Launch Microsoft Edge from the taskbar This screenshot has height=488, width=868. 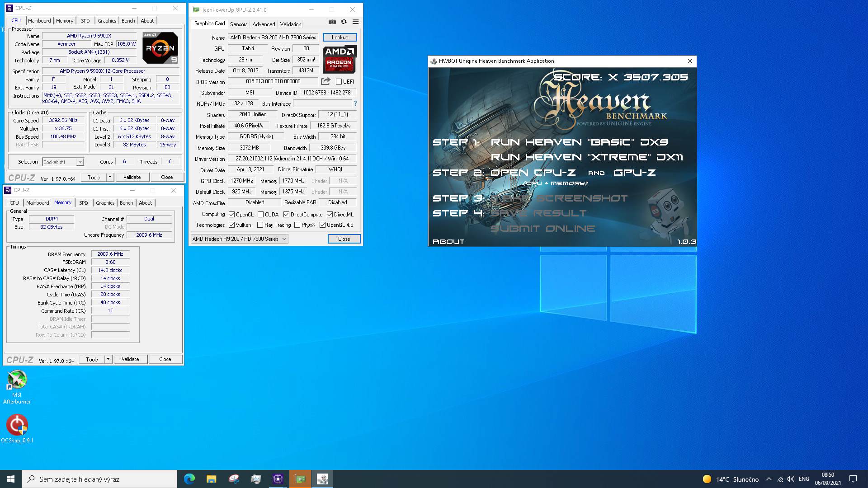(189, 479)
